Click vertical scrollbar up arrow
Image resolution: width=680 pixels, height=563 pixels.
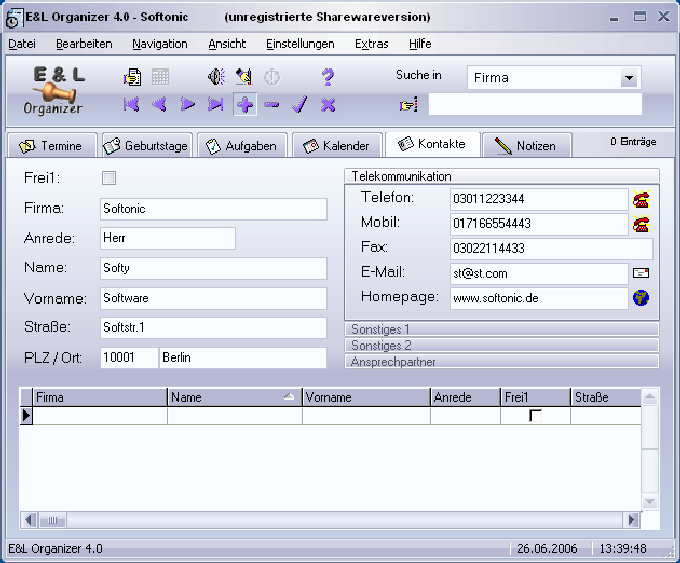point(650,396)
